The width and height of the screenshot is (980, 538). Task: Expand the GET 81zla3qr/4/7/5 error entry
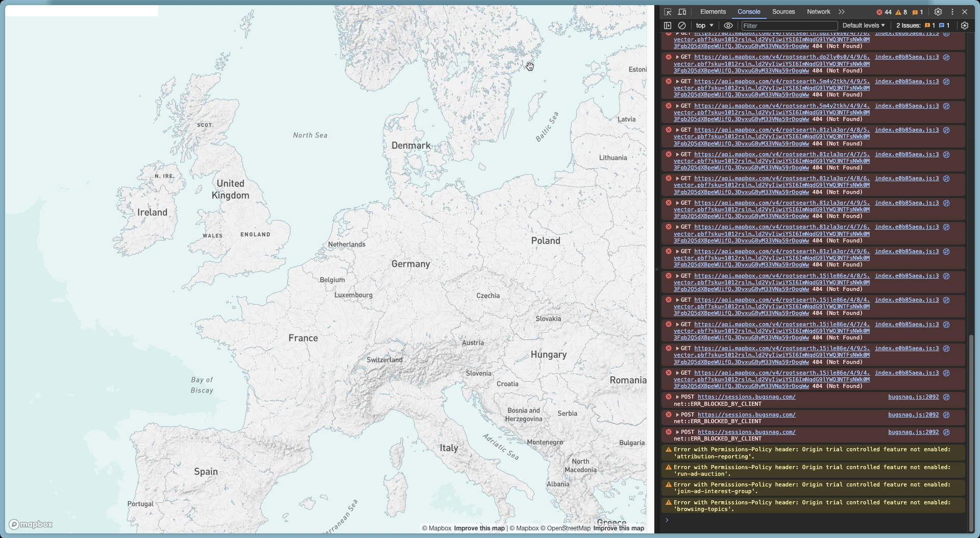coord(677,155)
